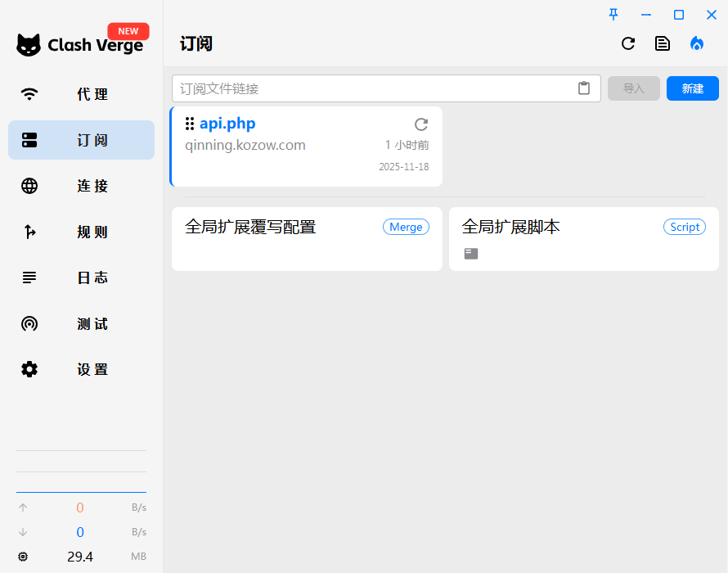Click the Script badge on 全局扩展脚本

685,227
